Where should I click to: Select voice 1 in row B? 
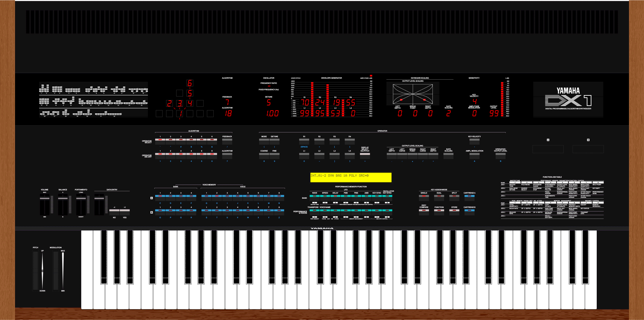click(207, 212)
